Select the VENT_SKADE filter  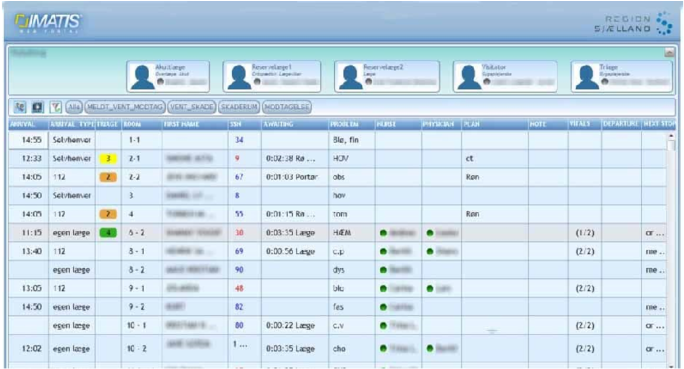pos(192,107)
